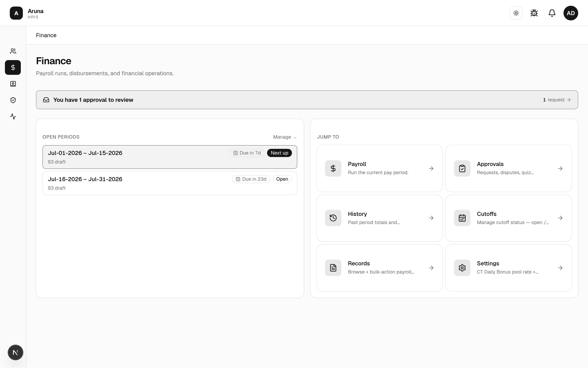
Task: Click the 'Due in 23d' tag
Action: 251,179
